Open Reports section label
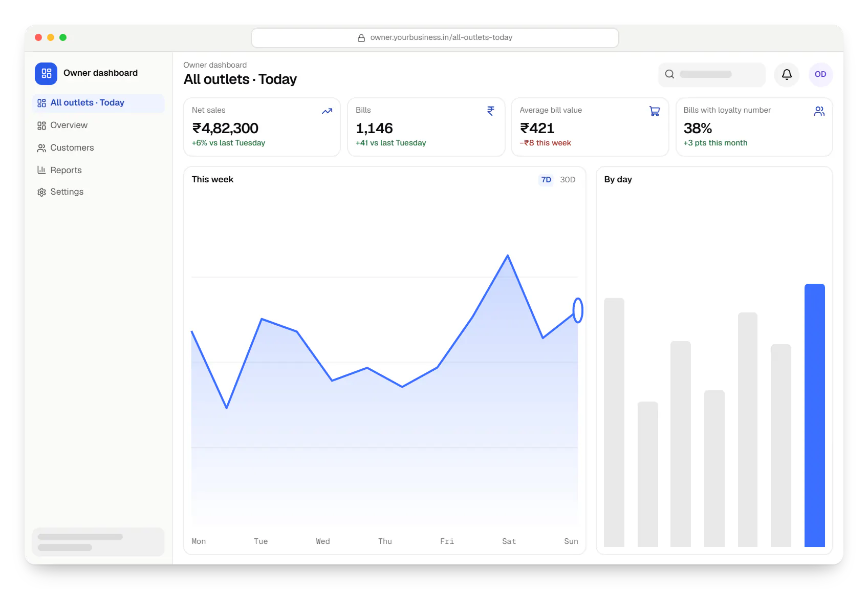868x589 pixels. point(66,170)
